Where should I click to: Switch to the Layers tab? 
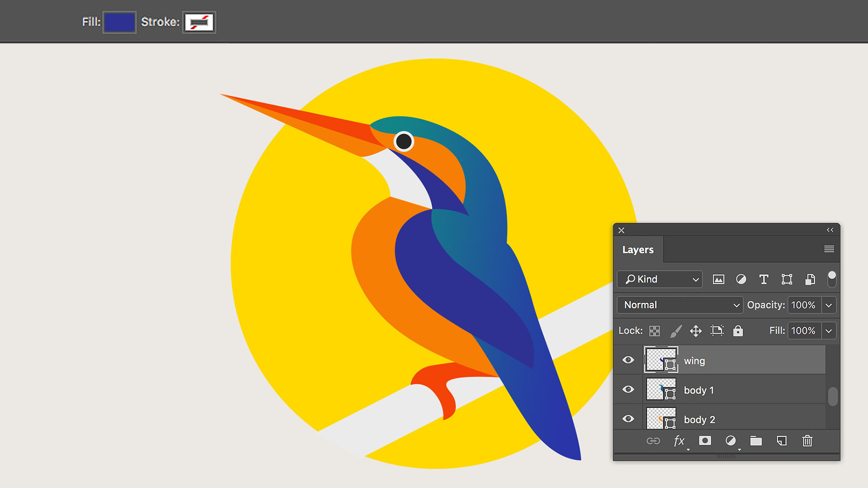coord(638,249)
